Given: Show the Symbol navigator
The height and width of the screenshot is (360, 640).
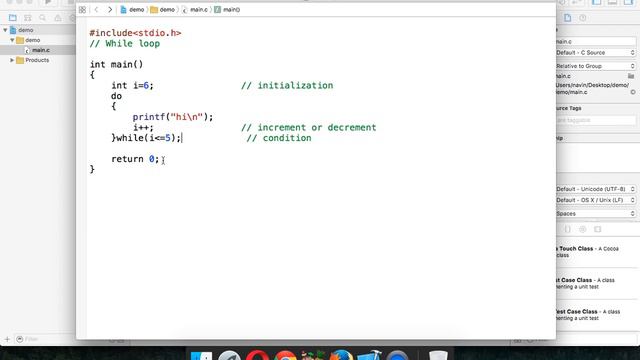Looking at the screenshot, I should [x=28, y=18].
